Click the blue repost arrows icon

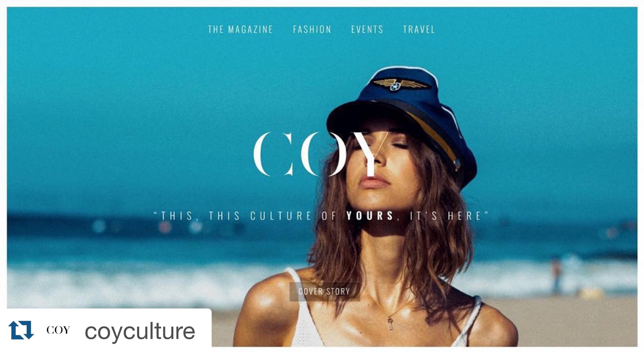(x=21, y=330)
